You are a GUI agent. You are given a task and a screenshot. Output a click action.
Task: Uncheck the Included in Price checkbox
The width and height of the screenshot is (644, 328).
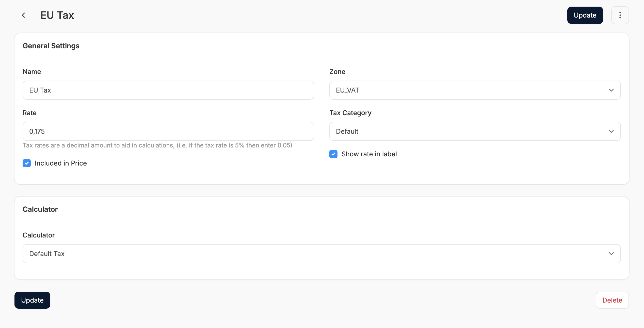[27, 163]
